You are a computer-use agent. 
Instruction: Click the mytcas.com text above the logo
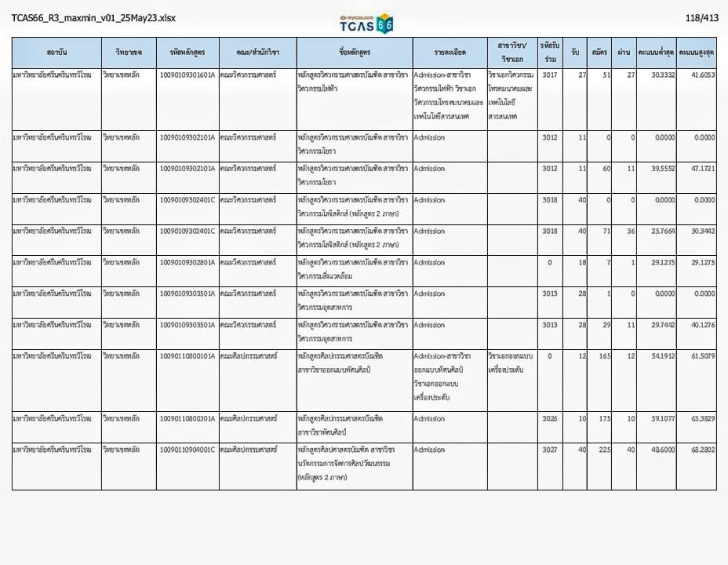click(x=357, y=16)
